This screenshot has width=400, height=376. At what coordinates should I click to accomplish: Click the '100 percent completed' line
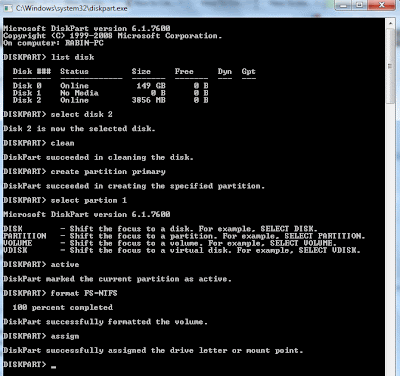tap(63, 308)
